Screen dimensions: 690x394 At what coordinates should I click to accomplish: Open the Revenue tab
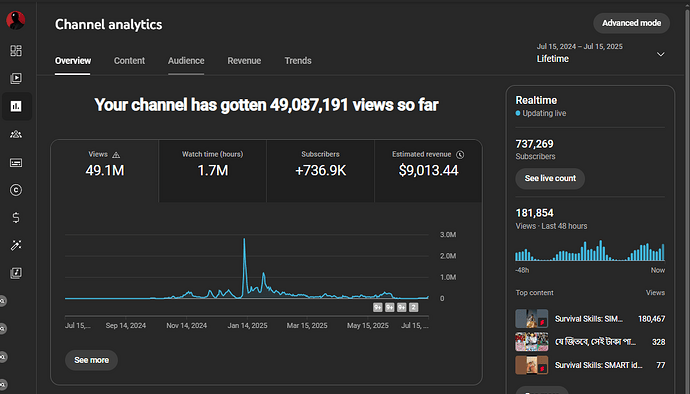[244, 61]
